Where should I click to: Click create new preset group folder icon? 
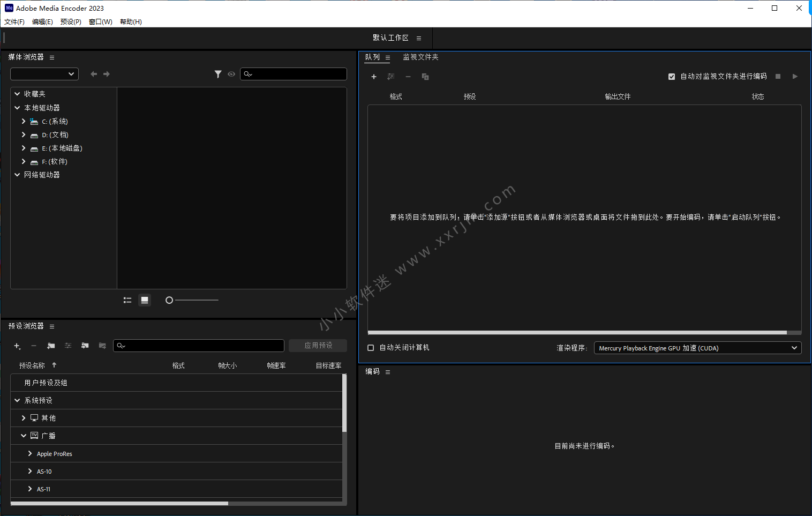51,346
